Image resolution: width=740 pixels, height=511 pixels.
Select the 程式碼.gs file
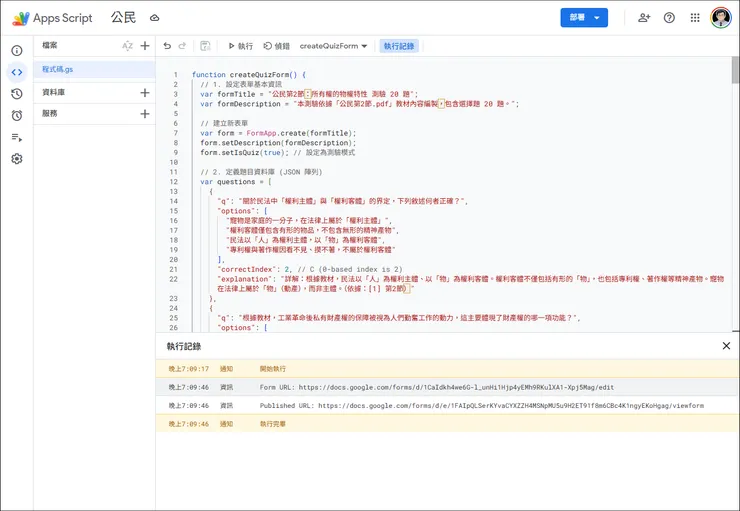click(x=94, y=69)
